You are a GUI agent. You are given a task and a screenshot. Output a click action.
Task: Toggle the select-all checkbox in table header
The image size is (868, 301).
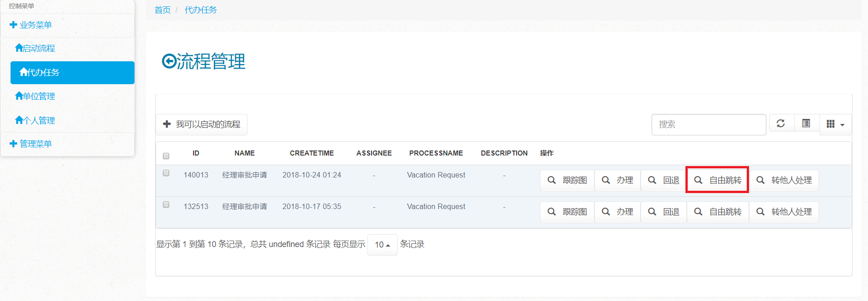(x=166, y=156)
